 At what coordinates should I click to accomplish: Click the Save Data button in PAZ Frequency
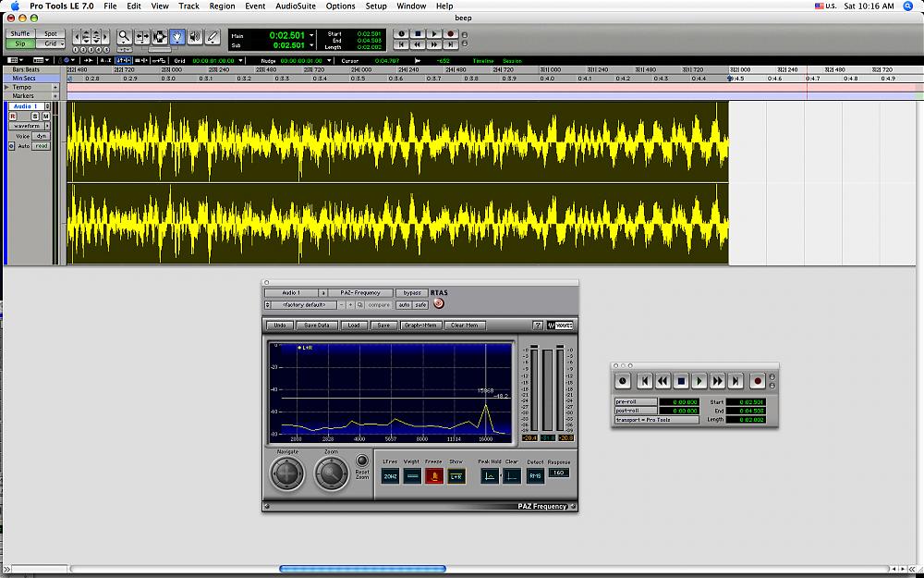coord(316,325)
